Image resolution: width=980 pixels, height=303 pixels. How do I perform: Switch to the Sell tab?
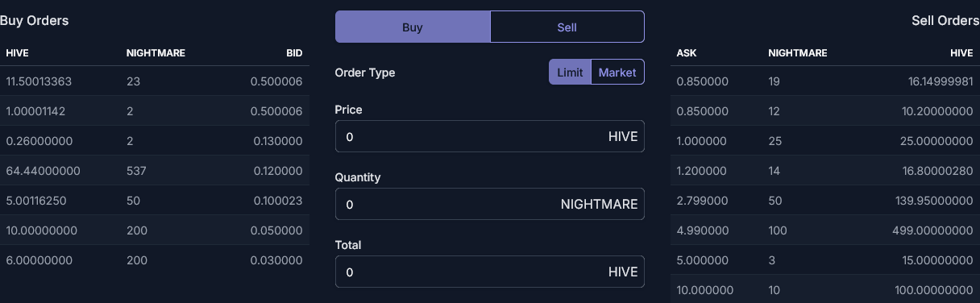point(567,27)
